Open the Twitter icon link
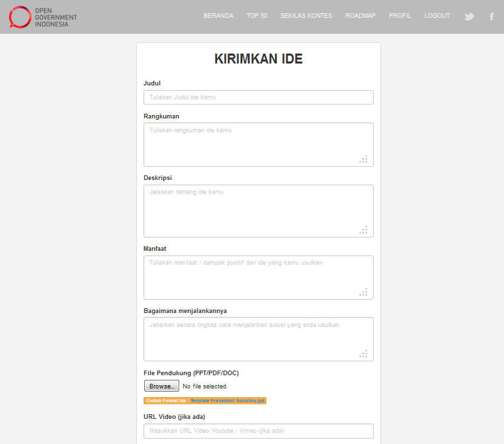Image resolution: width=504 pixels, height=444 pixels. point(469,17)
